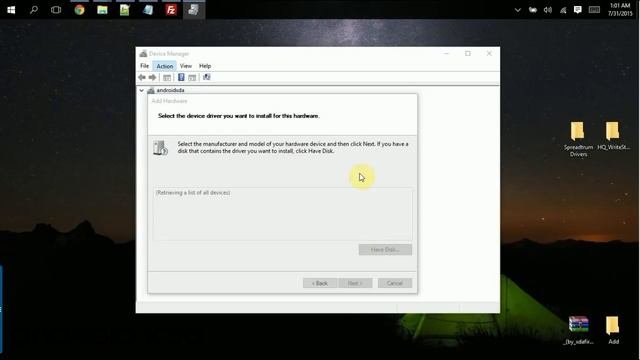Viewport: 640px width, 360px height.
Task: Open Spreadtrum Drivers desktop folder
Action: tap(578, 139)
